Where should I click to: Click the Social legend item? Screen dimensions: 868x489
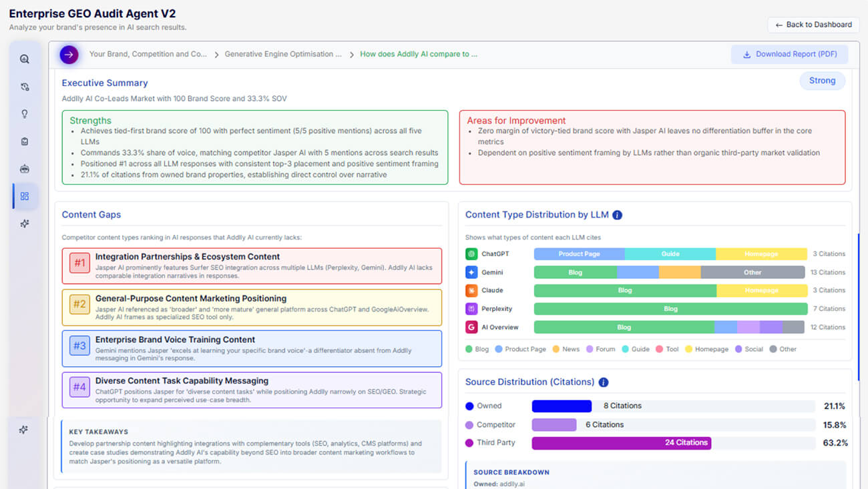coord(749,349)
